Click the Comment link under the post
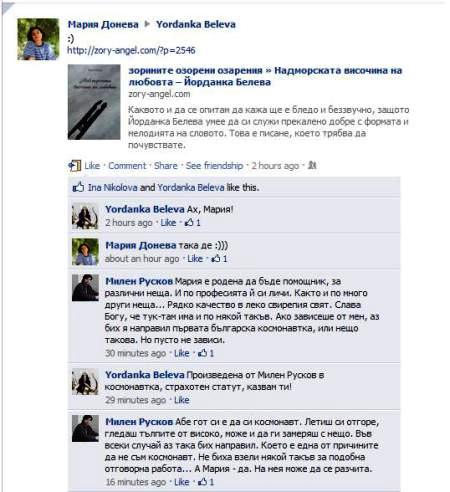 127,166
